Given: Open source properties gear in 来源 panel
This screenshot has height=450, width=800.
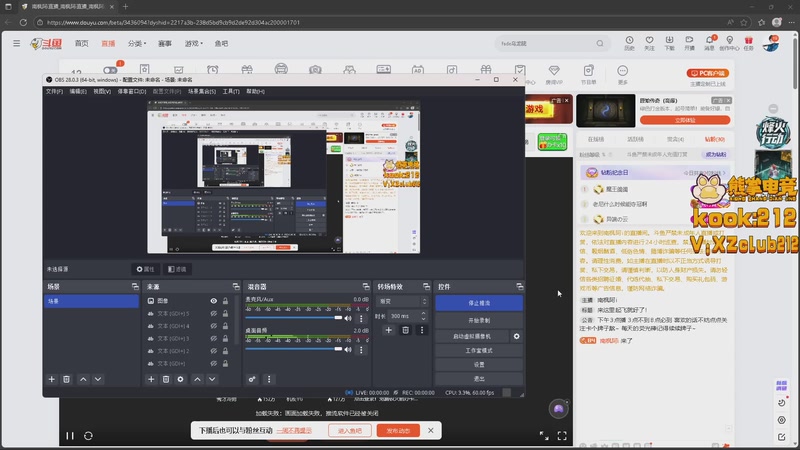Looking at the screenshot, I should (x=181, y=379).
